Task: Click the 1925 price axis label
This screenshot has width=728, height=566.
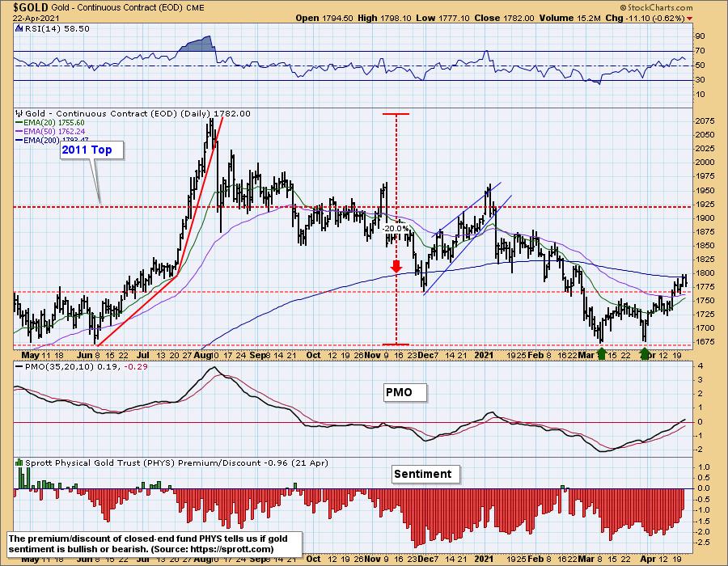Action: point(705,204)
